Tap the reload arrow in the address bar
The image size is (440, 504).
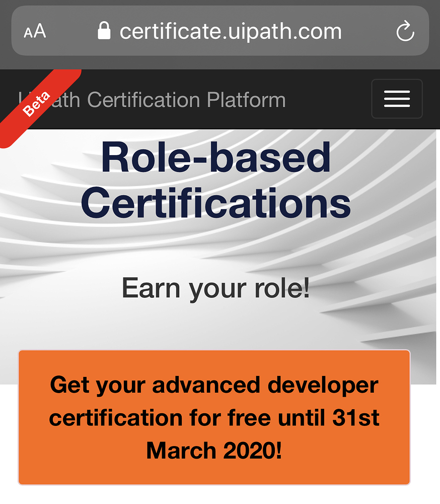pyautogui.click(x=406, y=31)
